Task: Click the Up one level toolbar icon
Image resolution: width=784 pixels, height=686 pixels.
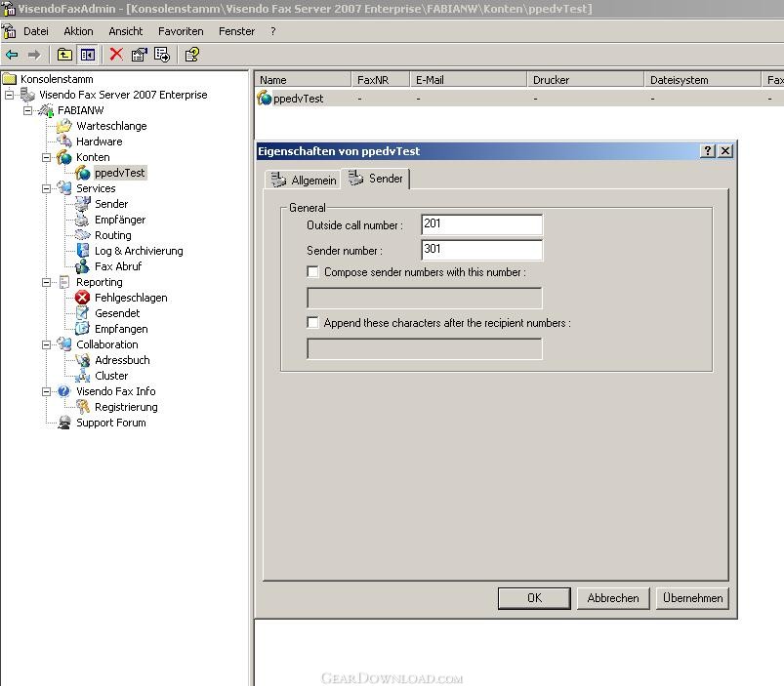Action: point(64,55)
